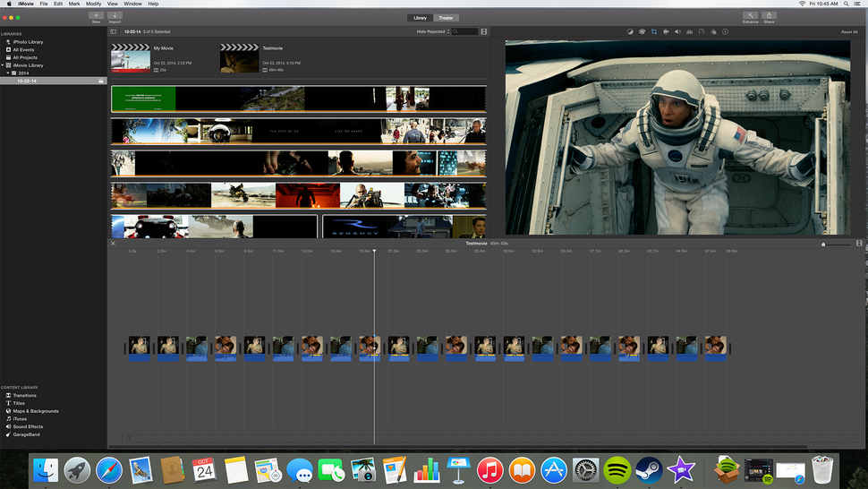868x489 pixels.
Task: Open the volume adjustment tool
Action: [677, 31]
